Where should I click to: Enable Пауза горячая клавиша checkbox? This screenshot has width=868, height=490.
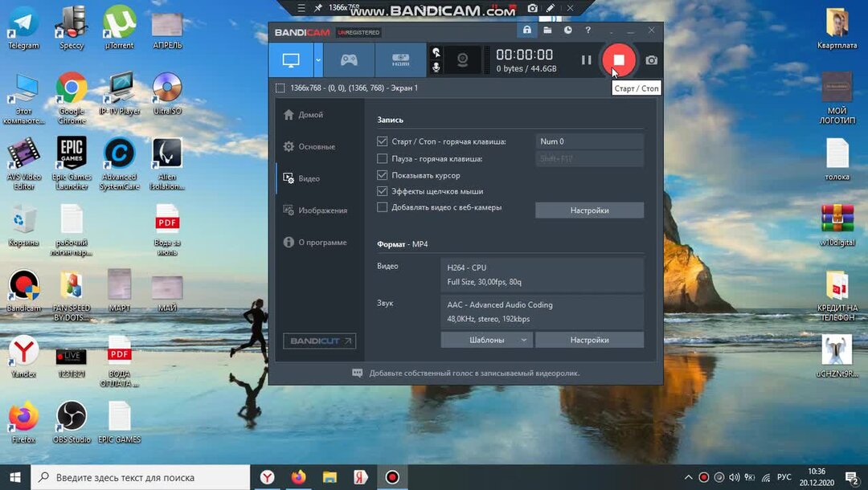[382, 158]
